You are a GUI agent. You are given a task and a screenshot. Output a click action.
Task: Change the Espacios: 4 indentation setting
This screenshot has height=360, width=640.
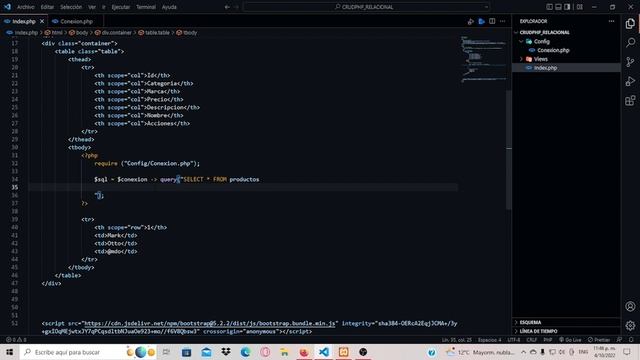pyautogui.click(x=489, y=340)
